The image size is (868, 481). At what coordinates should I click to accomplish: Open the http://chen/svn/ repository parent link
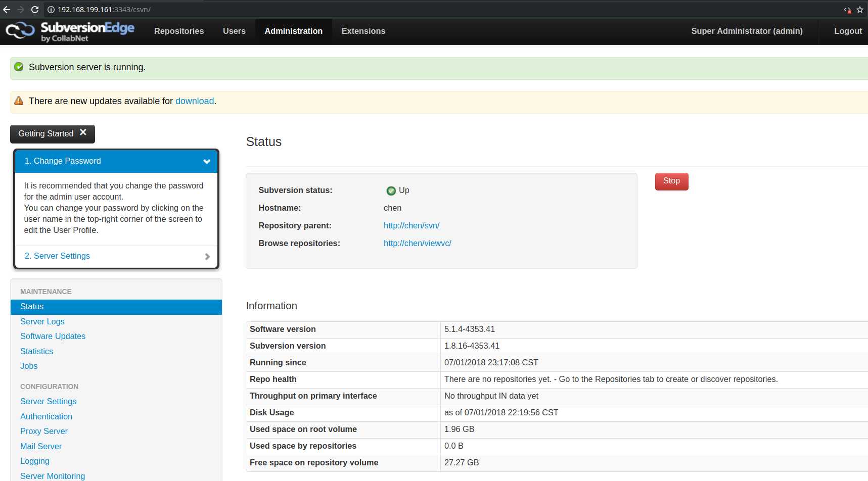[412, 226]
